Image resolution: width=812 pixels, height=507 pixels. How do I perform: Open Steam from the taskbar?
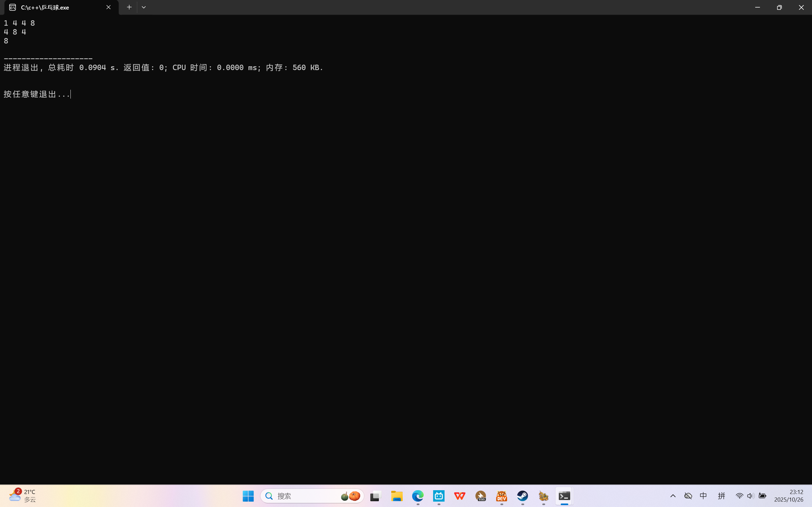click(522, 496)
